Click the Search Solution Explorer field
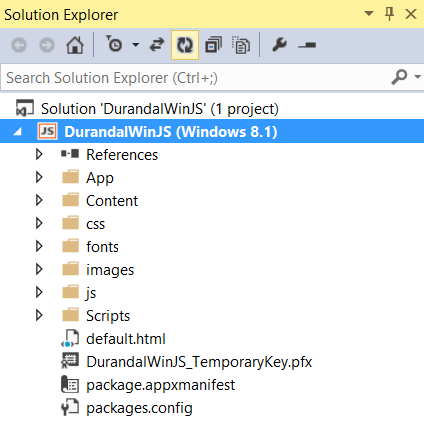 [x=197, y=78]
